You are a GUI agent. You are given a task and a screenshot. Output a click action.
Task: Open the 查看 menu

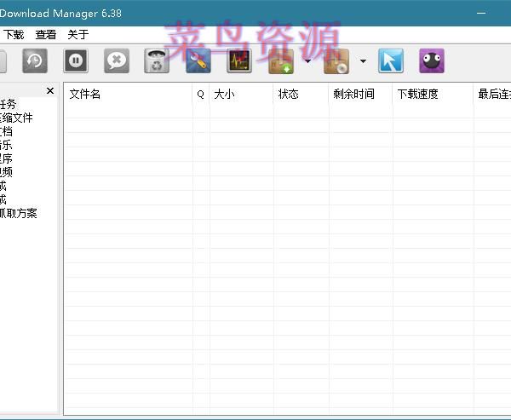pyautogui.click(x=46, y=35)
